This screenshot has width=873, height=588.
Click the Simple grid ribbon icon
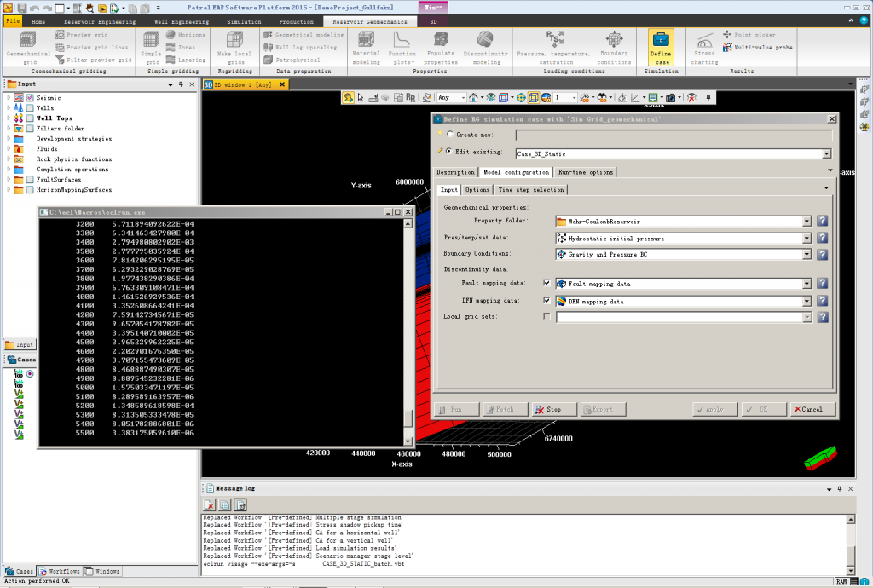pyautogui.click(x=151, y=47)
